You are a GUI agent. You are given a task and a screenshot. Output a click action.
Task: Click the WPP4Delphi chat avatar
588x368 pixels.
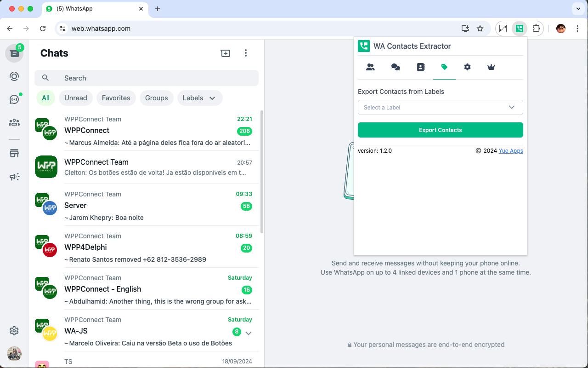[x=46, y=246]
